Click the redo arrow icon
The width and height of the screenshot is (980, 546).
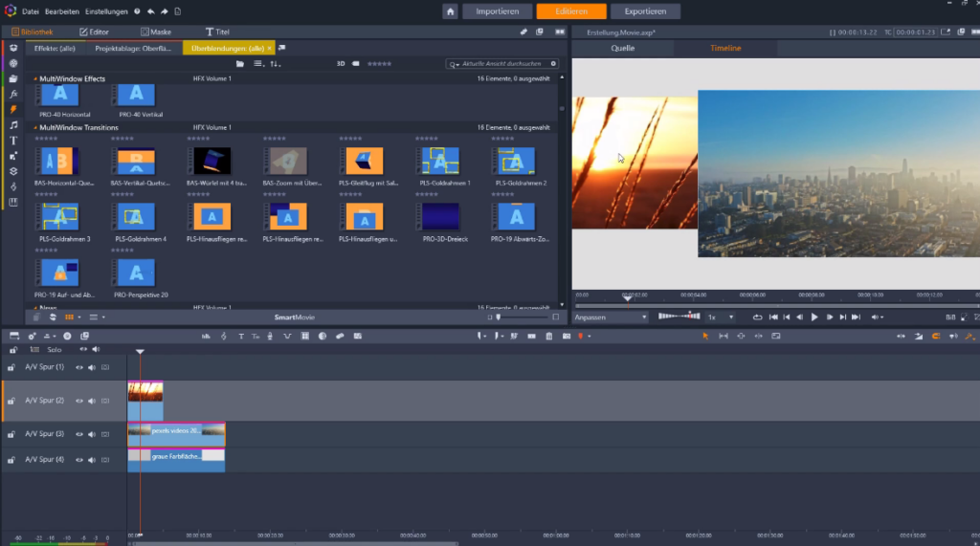click(165, 11)
